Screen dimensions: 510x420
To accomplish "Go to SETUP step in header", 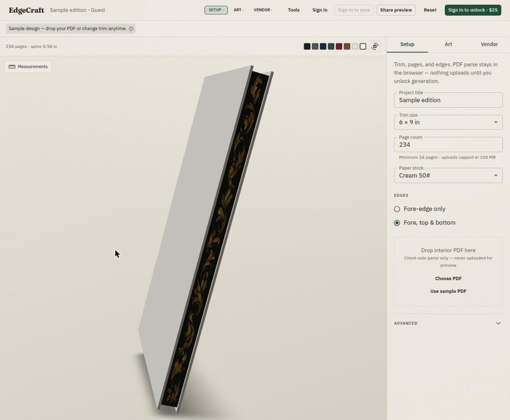I will coord(216,10).
